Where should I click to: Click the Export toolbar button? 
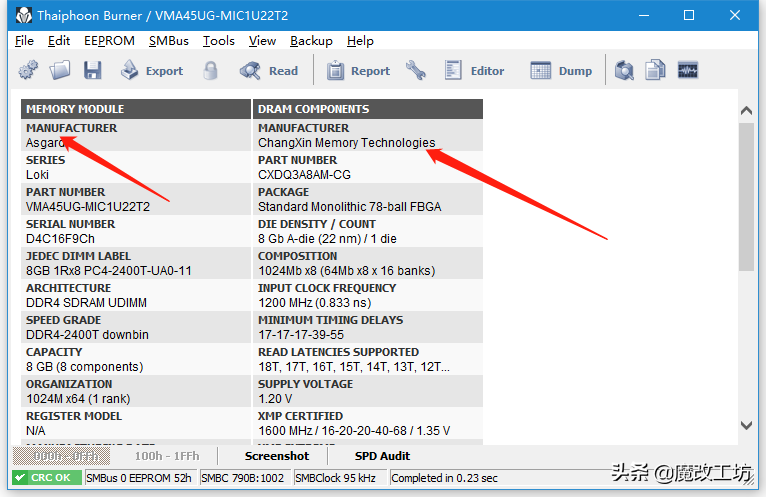point(152,70)
